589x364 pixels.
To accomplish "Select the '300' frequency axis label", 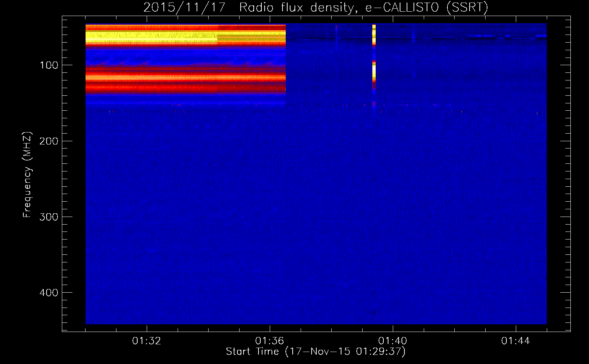I will click(49, 217).
